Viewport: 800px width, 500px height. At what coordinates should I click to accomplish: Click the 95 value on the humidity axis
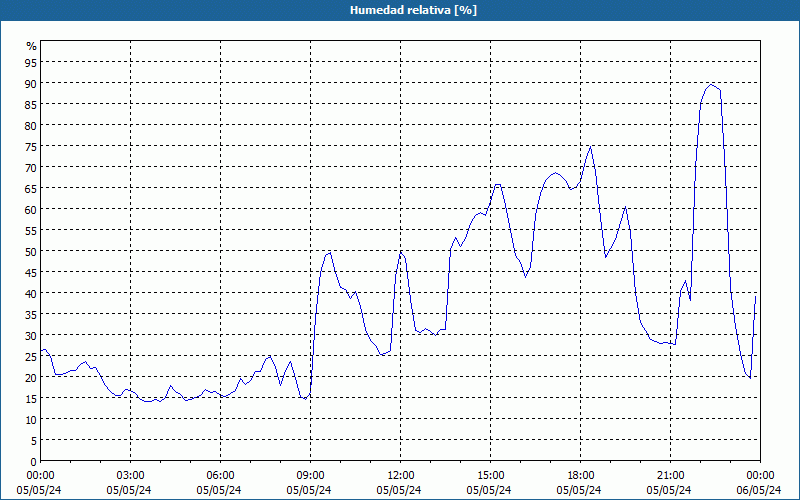[31, 62]
